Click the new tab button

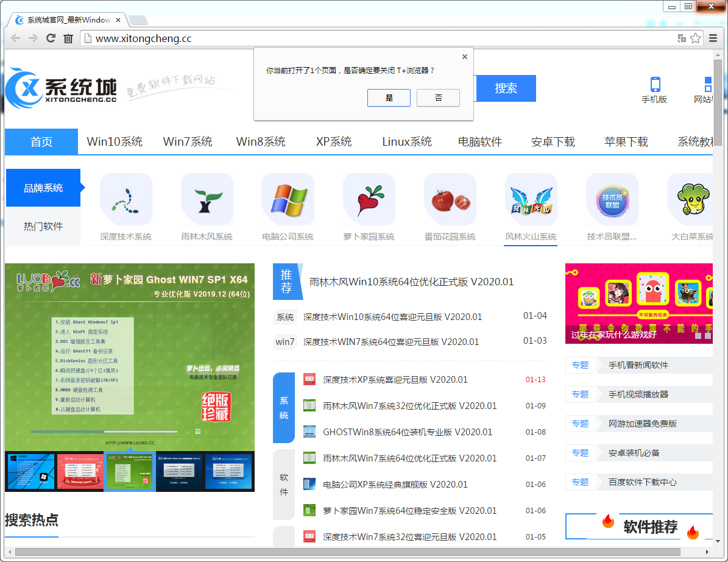138,20
